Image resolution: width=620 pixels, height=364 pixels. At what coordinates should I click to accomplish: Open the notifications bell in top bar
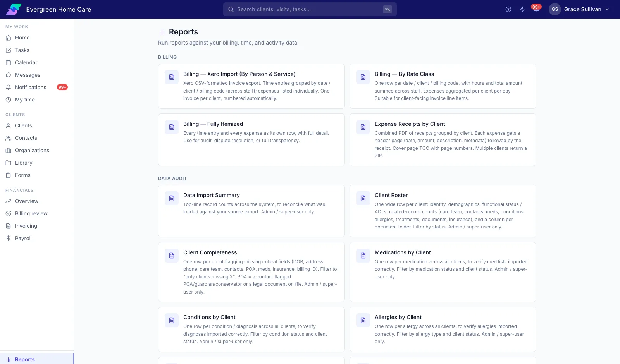tap(536, 9)
